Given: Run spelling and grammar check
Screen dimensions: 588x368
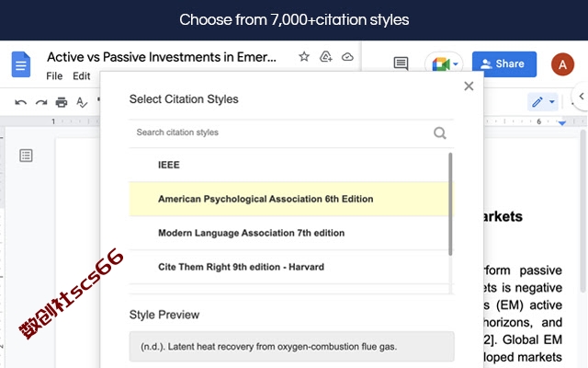Looking at the screenshot, I should 82,102.
